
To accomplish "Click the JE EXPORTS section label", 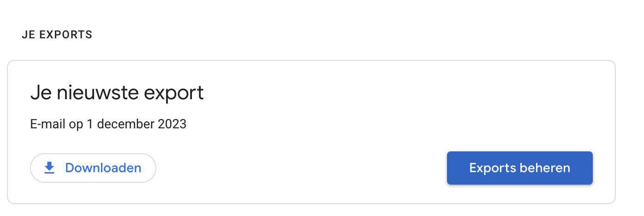I will point(57,35).
